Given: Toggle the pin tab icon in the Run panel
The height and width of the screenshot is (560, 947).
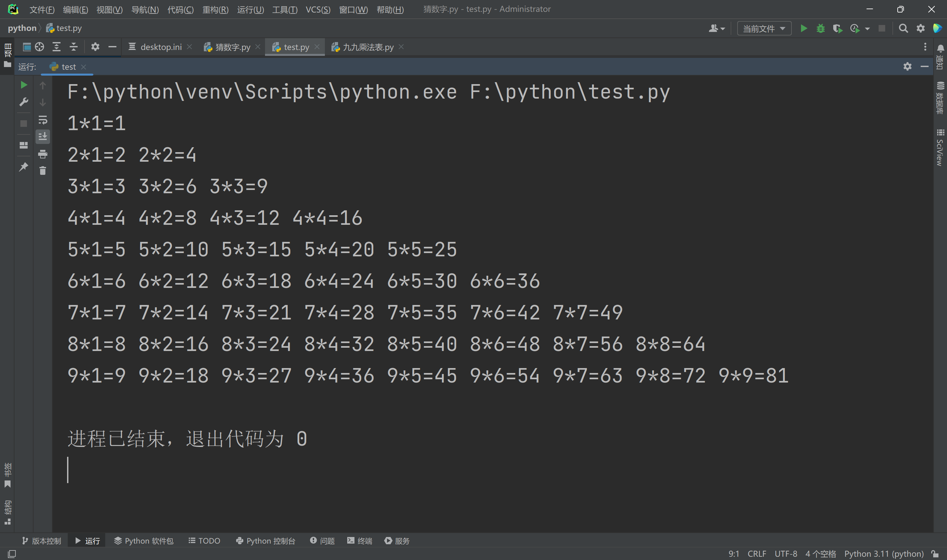Looking at the screenshot, I should (24, 167).
